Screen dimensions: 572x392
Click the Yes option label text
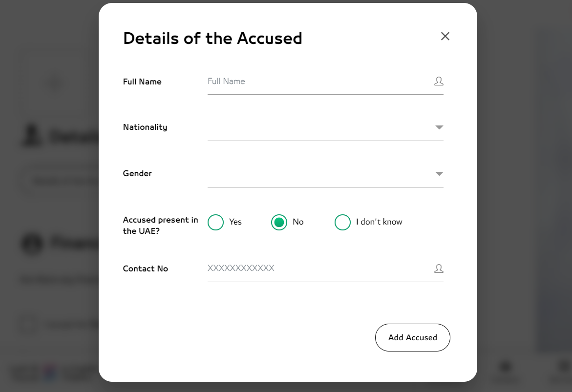235,222
